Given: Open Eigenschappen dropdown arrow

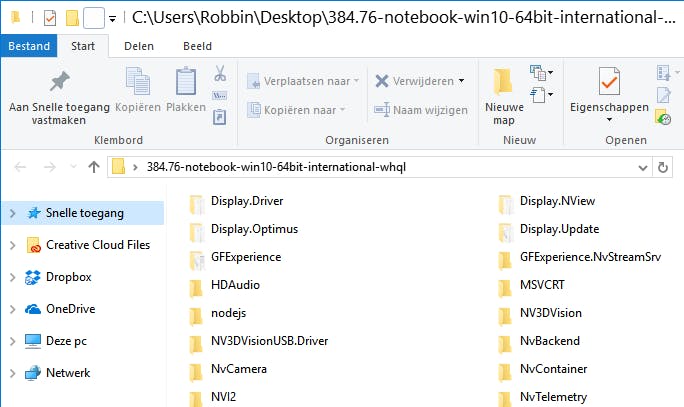Looking at the screenshot, I should 609,120.
